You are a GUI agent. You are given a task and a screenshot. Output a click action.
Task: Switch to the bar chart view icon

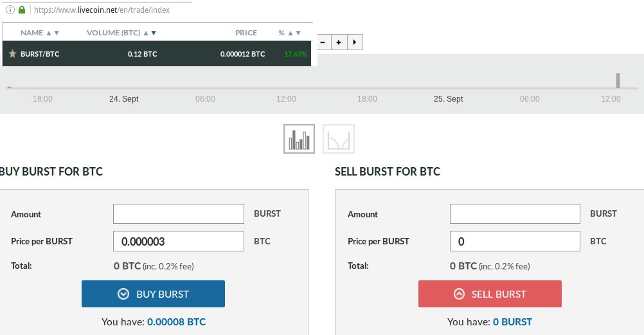click(x=299, y=139)
